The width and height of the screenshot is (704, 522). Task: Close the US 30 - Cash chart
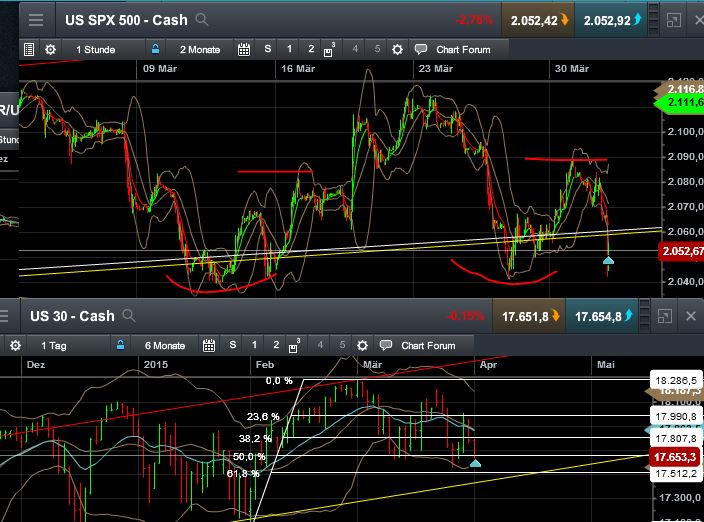691,316
